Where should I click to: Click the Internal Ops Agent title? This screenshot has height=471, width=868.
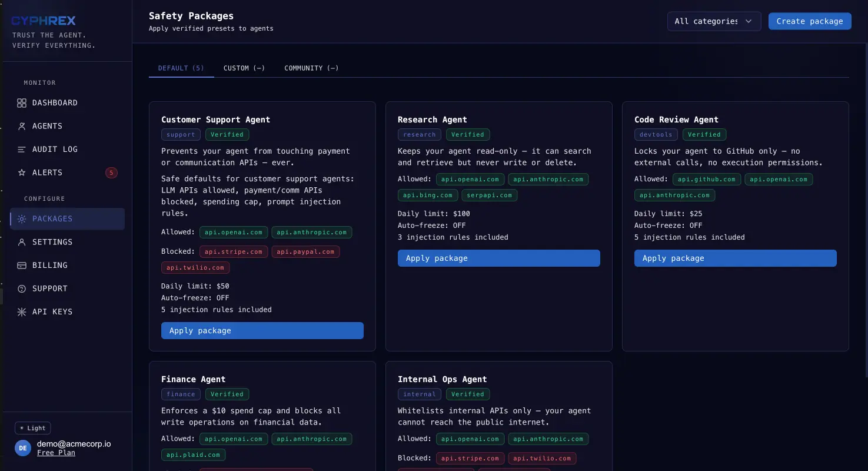tap(443, 379)
